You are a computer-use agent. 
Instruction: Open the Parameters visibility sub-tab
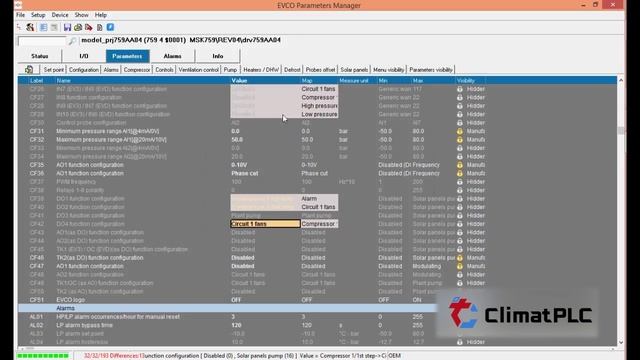tap(431, 70)
